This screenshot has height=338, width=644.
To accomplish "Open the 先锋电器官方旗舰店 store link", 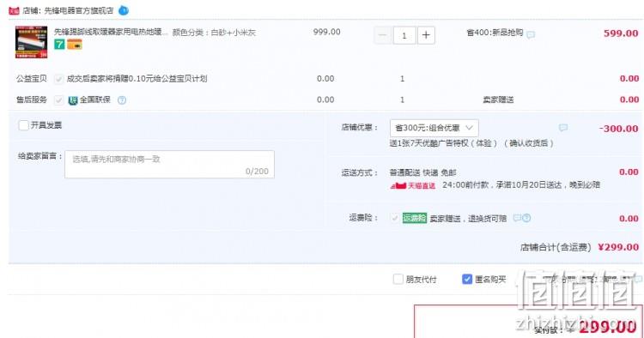I will [x=79, y=10].
